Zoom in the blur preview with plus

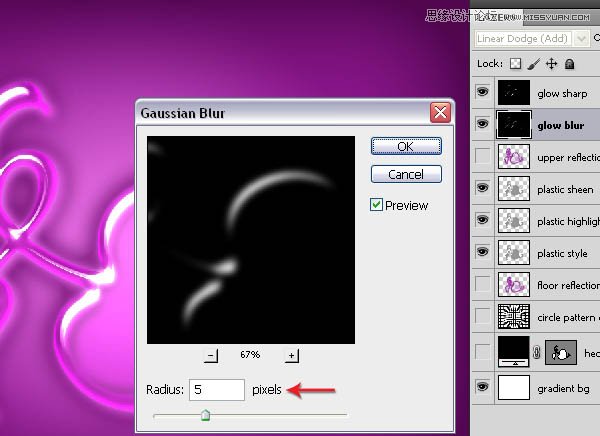pyautogui.click(x=292, y=355)
